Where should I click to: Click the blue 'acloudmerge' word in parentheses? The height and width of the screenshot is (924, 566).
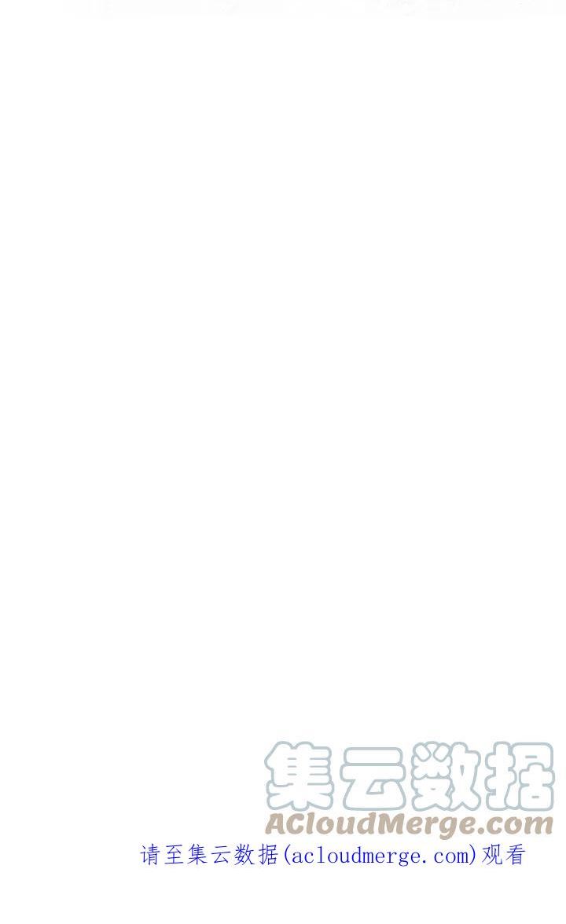[x=358, y=855]
